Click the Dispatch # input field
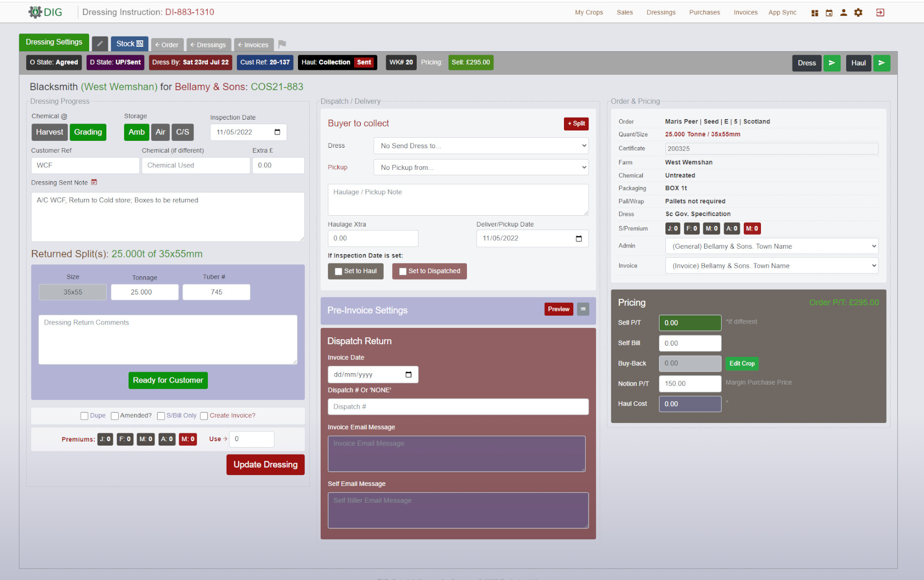Image resolution: width=924 pixels, height=580 pixels. [458, 407]
